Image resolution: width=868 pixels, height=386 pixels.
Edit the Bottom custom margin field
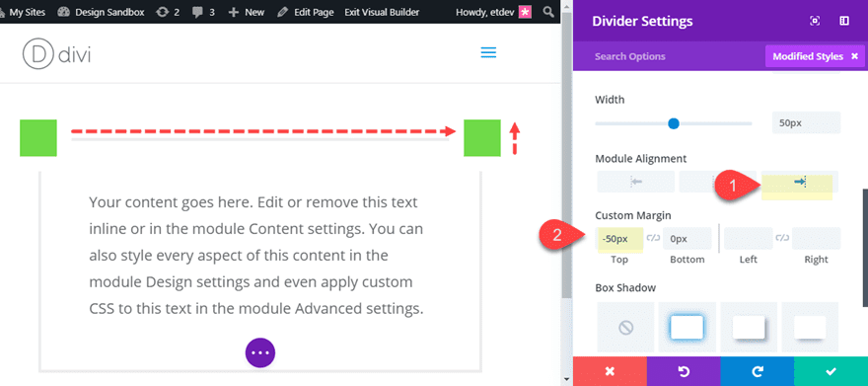click(687, 238)
